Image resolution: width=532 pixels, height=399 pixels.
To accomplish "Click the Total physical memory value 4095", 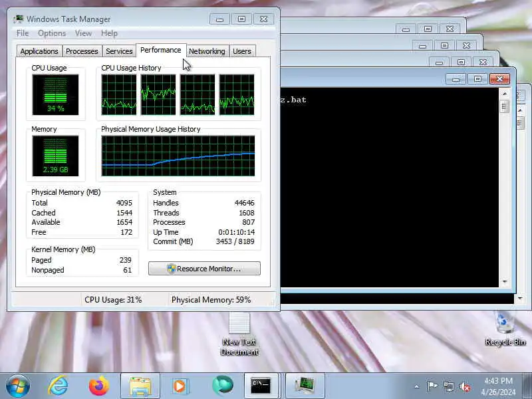I will (x=124, y=203).
